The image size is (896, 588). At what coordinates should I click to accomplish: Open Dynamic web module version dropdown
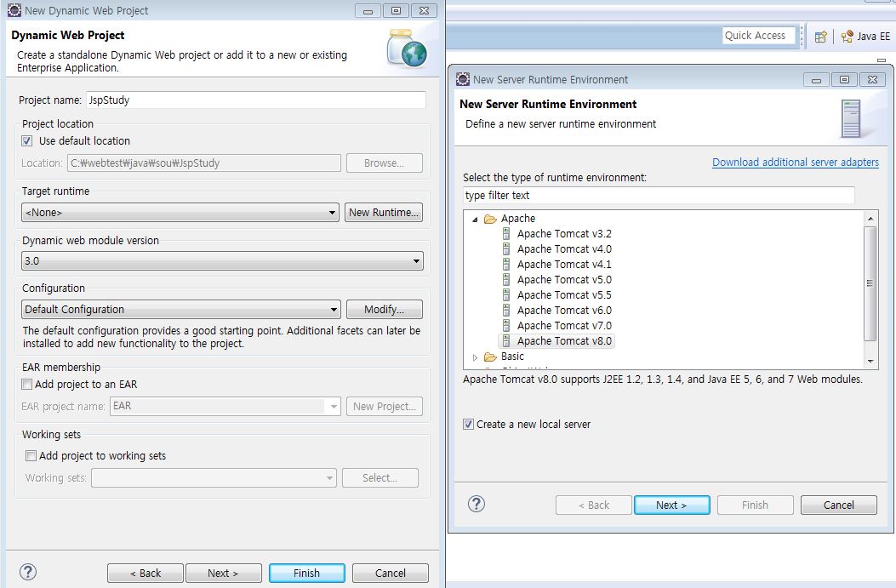pos(222,261)
